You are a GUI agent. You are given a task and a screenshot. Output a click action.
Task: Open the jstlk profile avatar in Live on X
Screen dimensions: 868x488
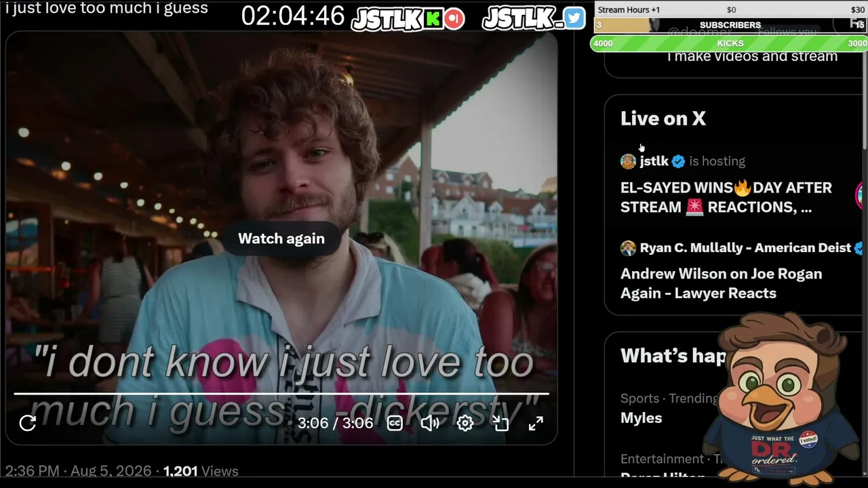point(628,161)
